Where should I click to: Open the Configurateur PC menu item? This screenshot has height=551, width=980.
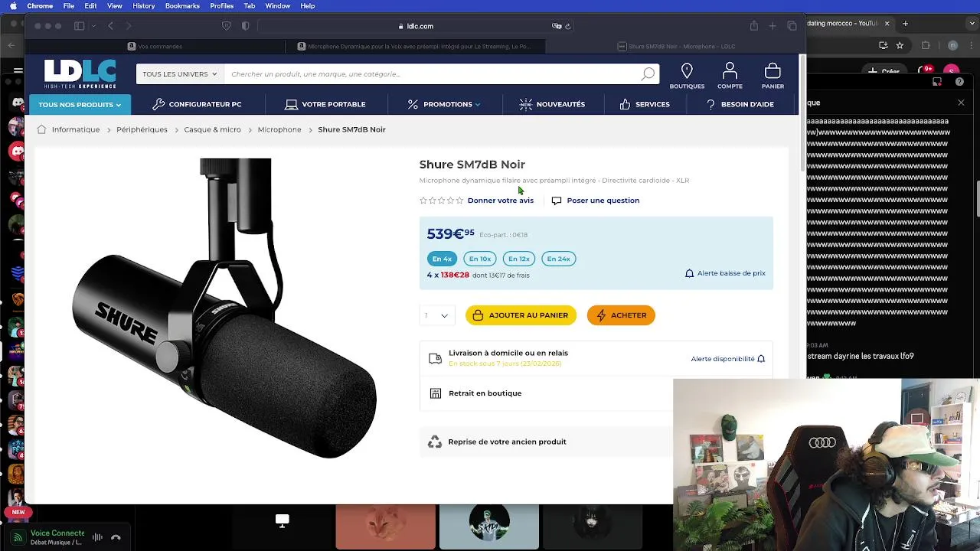(197, 104)
